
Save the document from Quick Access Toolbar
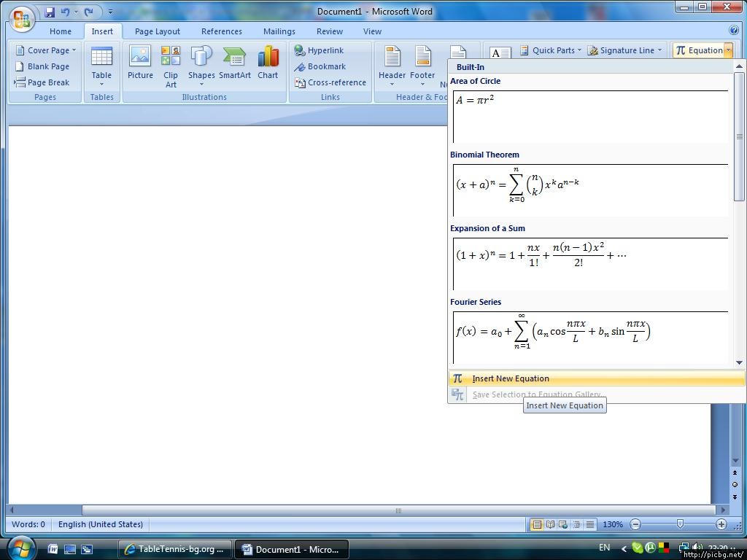coord(50,12)
